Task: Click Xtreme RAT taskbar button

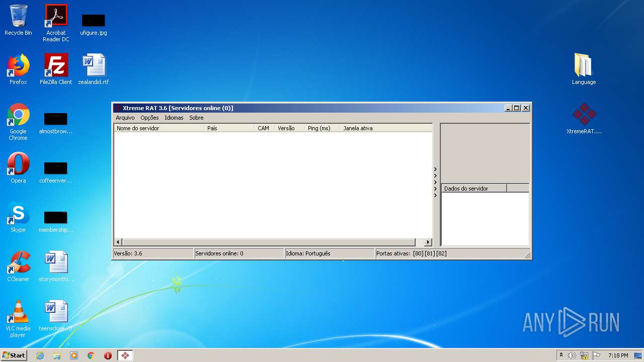Action: (125, 355)
